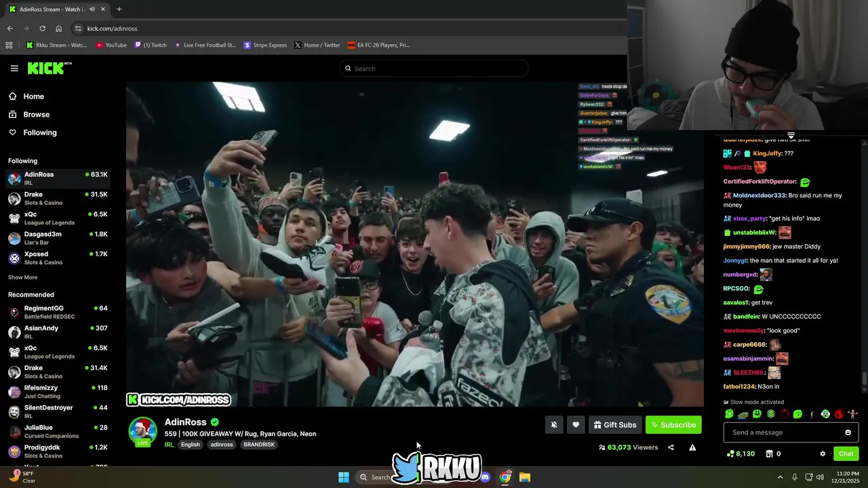Click AdinRoss channel avatar with LIVE badge
868x488 pixels.
142,432
